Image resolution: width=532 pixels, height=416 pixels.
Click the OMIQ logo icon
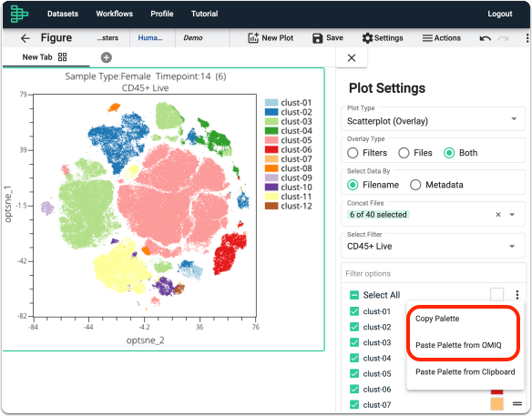(x=19, y=14)
